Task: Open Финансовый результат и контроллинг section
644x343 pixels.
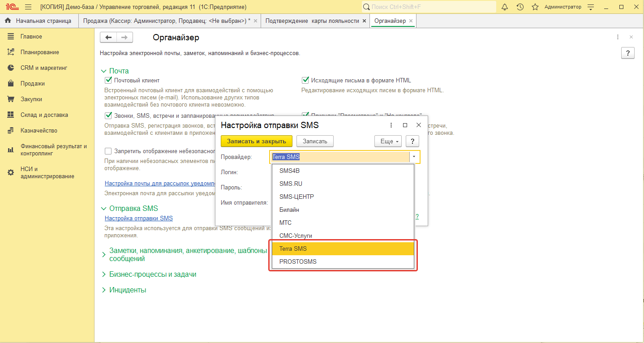Action: point(47,150)
